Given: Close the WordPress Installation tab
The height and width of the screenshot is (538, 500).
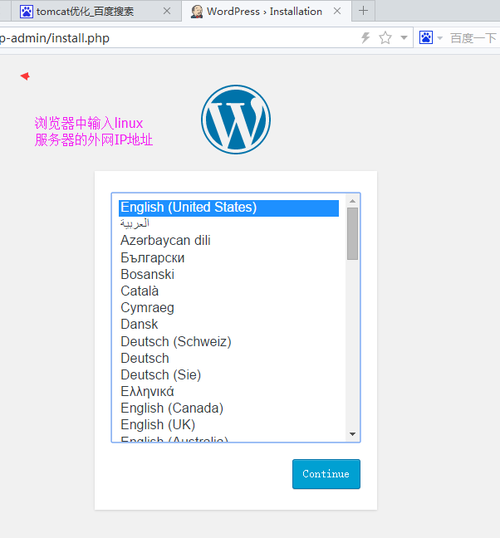Looking at the screenshot, I should [337, 11].
